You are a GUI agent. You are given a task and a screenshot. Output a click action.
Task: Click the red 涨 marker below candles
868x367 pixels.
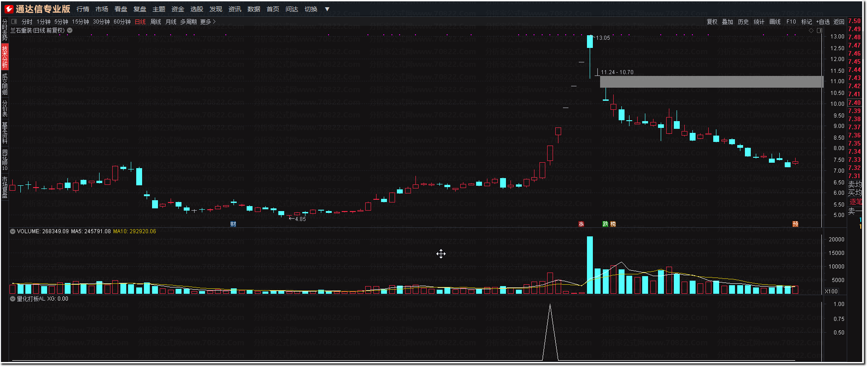[581, 224]
